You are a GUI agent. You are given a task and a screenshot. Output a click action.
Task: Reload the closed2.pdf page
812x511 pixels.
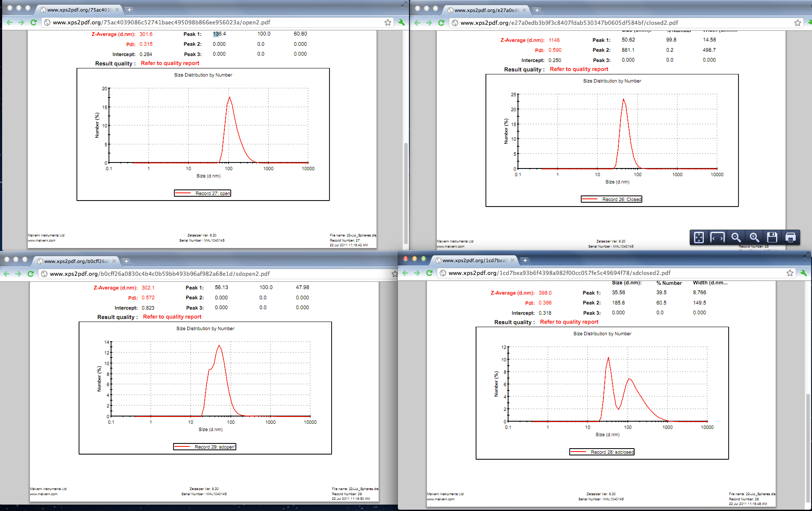click(x=441, y=23)
